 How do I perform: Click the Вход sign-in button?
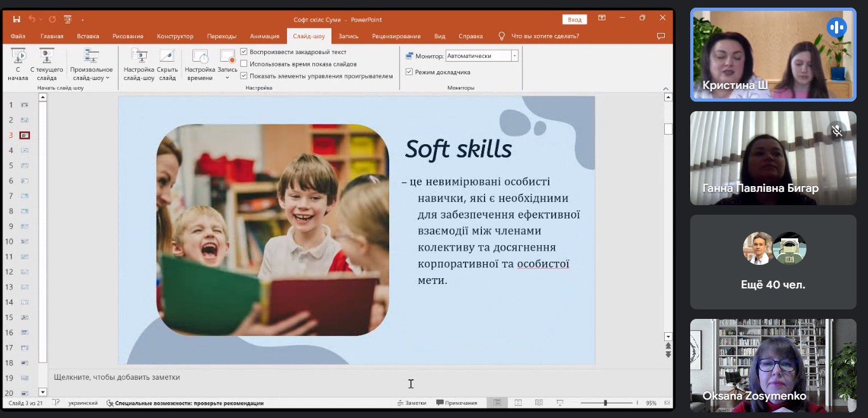pos(575,20)
